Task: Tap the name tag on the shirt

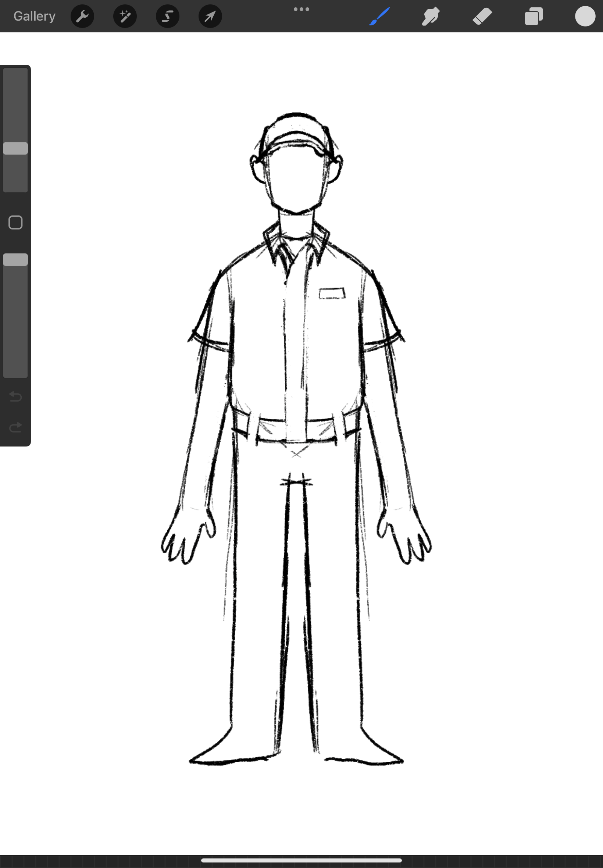Action: (332, 294)
